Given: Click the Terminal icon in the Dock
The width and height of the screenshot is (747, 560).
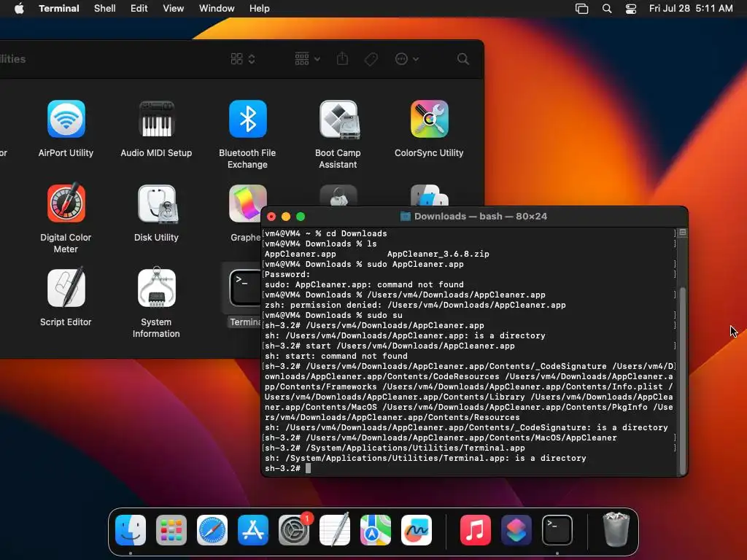Looking at the screenshot, I should [557, 530].
